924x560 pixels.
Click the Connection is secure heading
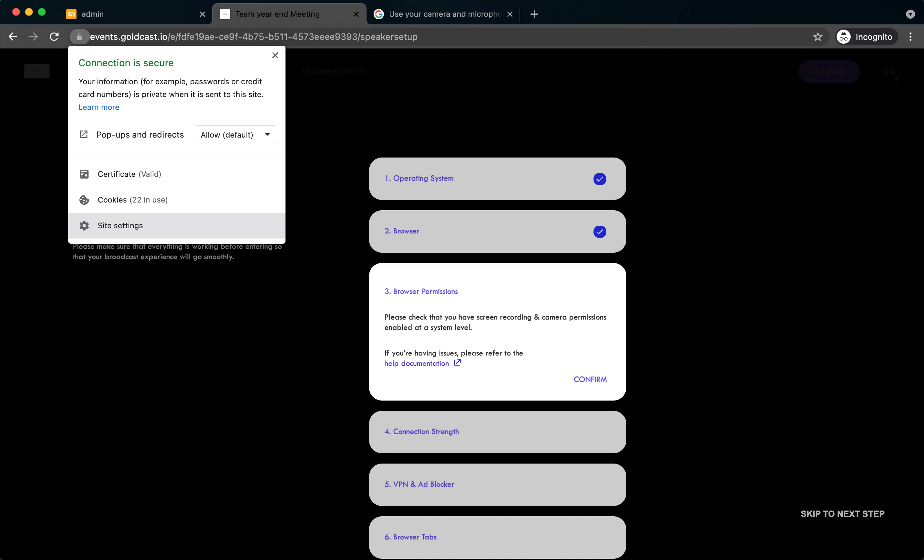126,63
